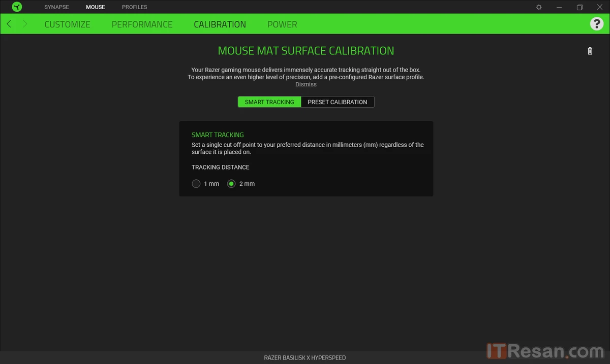Select the 1 mm tracking distance
This screenshot has height=364, width=610.
[x=196, y=184]
